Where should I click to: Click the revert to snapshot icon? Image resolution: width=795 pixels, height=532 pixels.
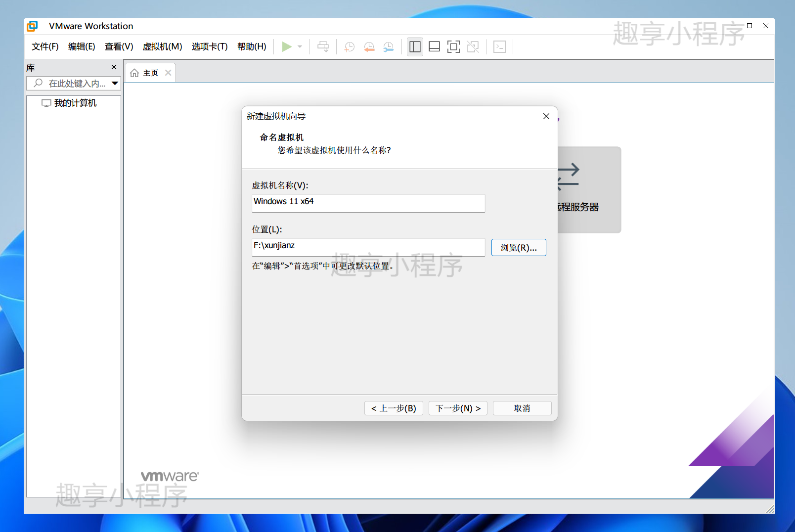coord(369,47)
